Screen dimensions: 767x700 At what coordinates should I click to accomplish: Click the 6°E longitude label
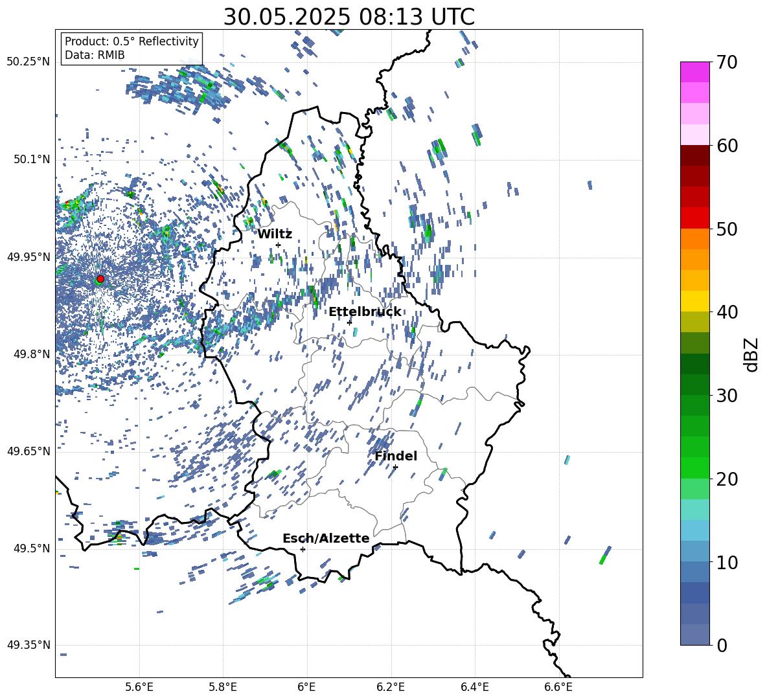tap(306, 688)
